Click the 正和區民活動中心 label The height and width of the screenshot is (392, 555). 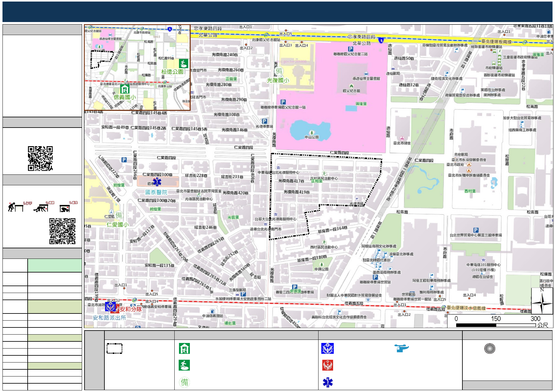[x=324, y=178]
